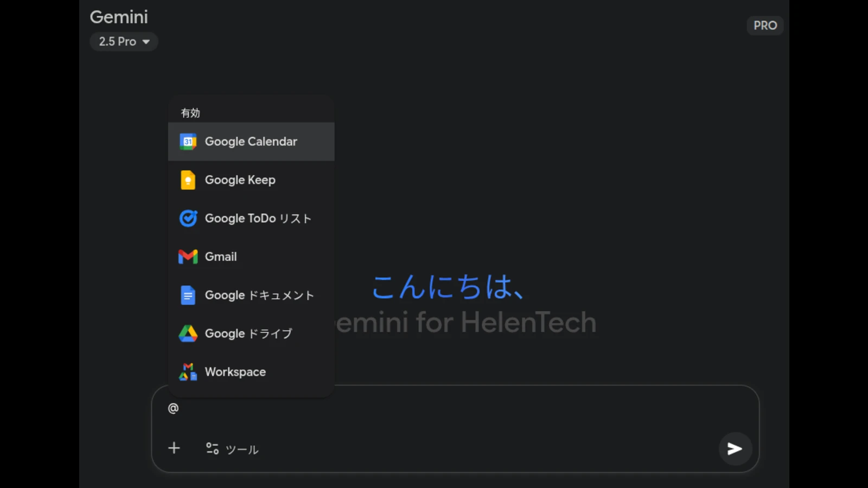Viewport: 868px width, 488px height.
Task: Click the tools sliders icon
Action: 212,448
